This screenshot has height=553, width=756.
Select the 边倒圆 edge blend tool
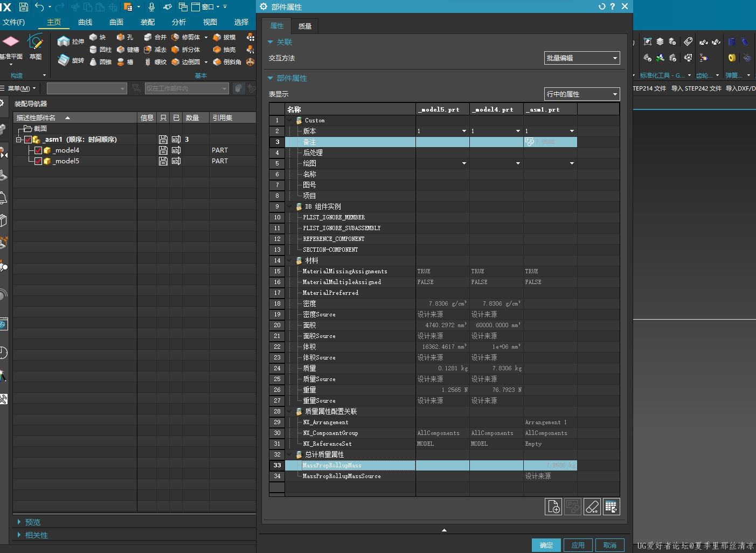[x=186, y=62]
